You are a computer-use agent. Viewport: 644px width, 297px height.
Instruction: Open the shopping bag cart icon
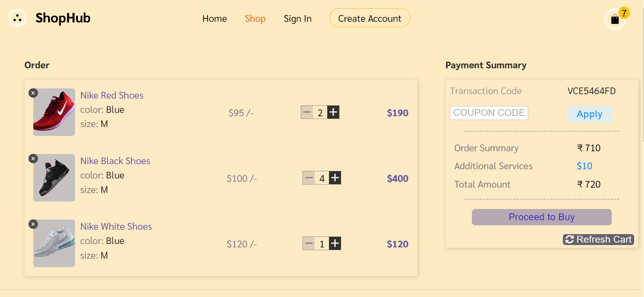pos(615,19)
